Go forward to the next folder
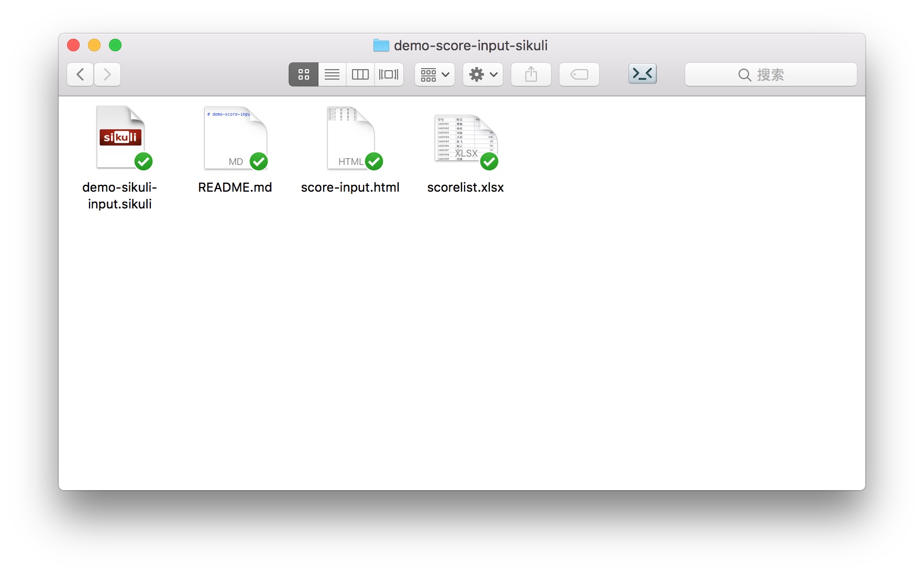 pyautogui.click(x=107, y=74)
